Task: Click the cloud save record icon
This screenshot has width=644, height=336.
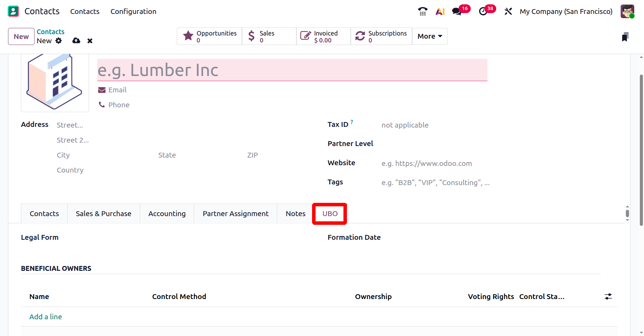Action: [76, 41]
